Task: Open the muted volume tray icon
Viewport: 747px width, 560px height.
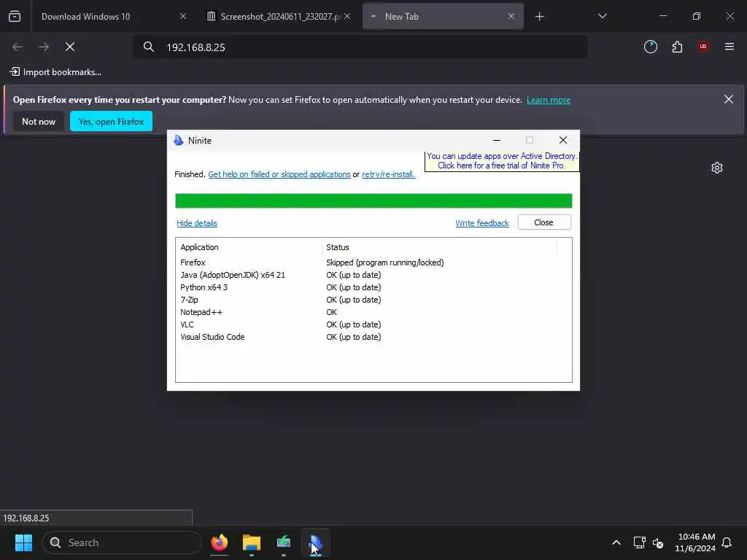Action: click(x=658, y=542)
